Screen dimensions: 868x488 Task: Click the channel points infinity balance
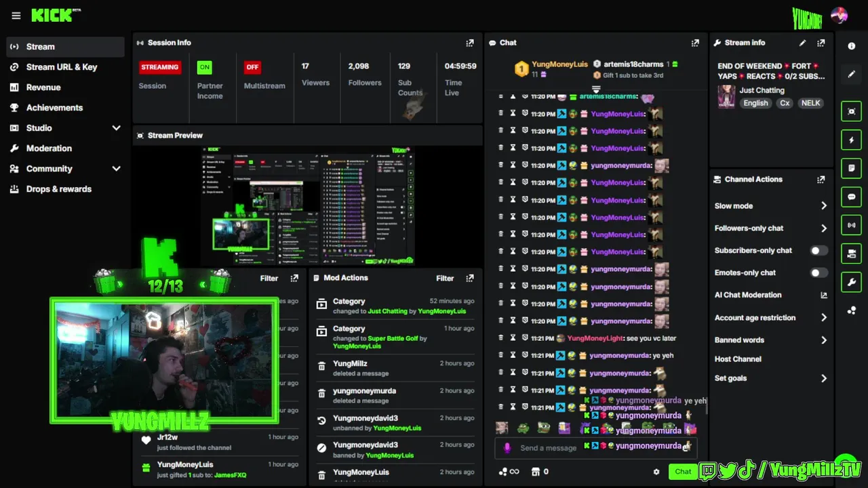click(x=509, y=472)
